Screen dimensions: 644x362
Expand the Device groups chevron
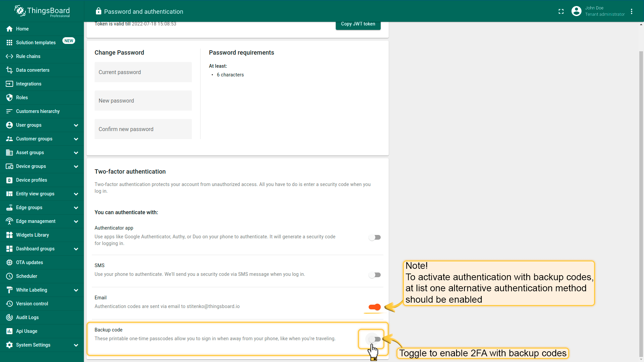pos(76,166)
